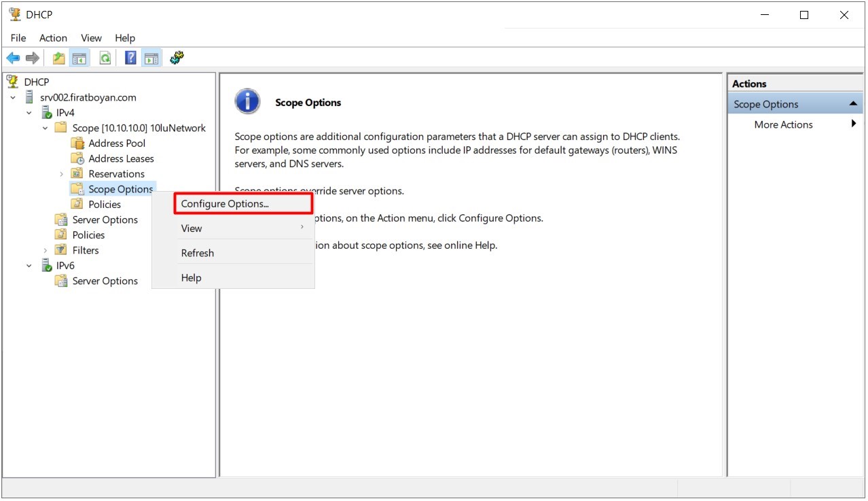Select Address Pool in the tree

coord(117,143)
